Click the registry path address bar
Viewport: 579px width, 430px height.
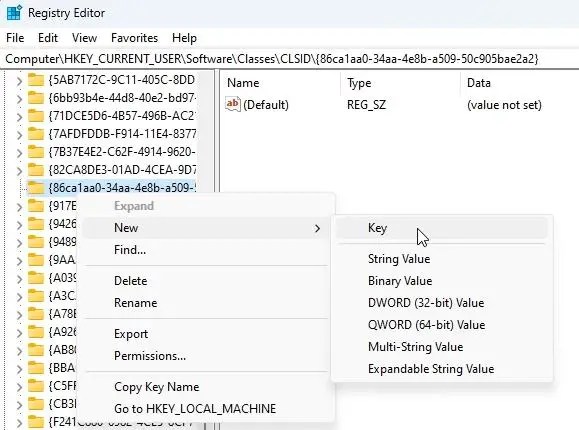tap(290, 59)
